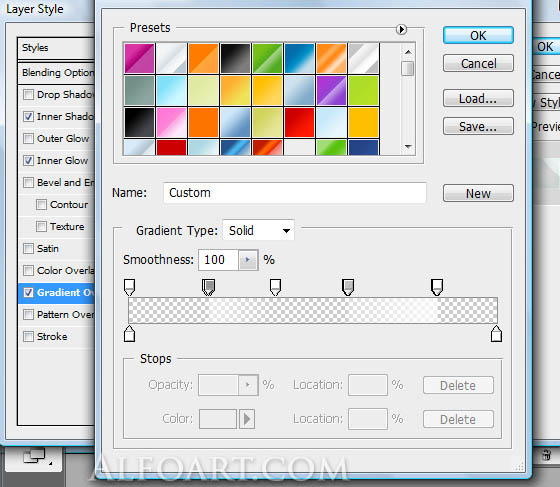The image size is (560, 487).
Task: Select the left color stop below gradient
Action: click(x=129, y=333)
